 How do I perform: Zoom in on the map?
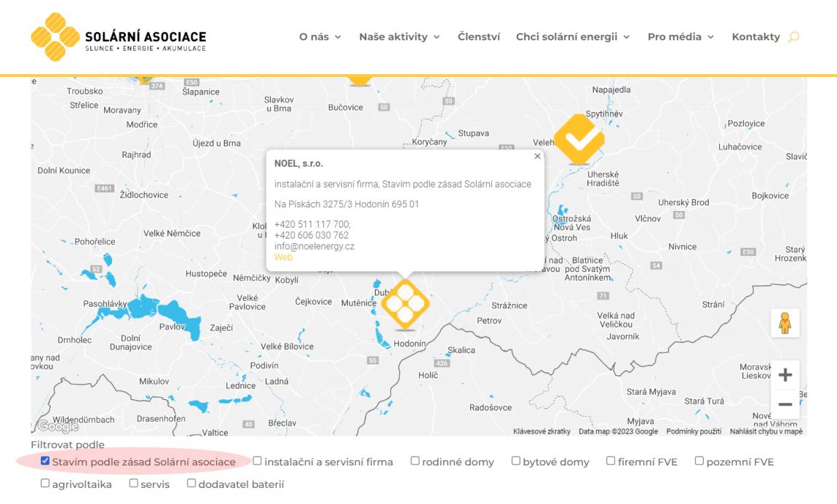(x=785, y=375)
